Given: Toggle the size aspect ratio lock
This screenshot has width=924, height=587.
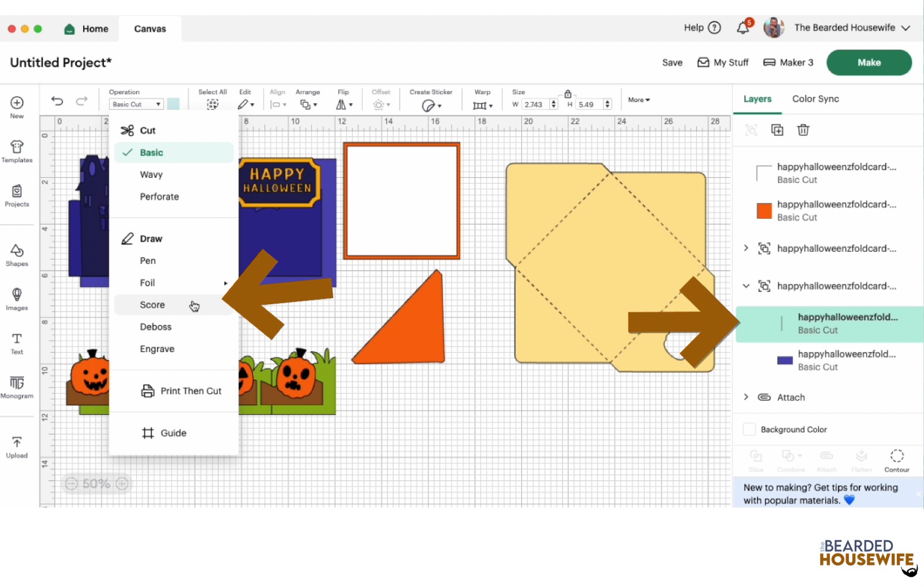Looking at the screenshot, I should (x=568, y=94).
